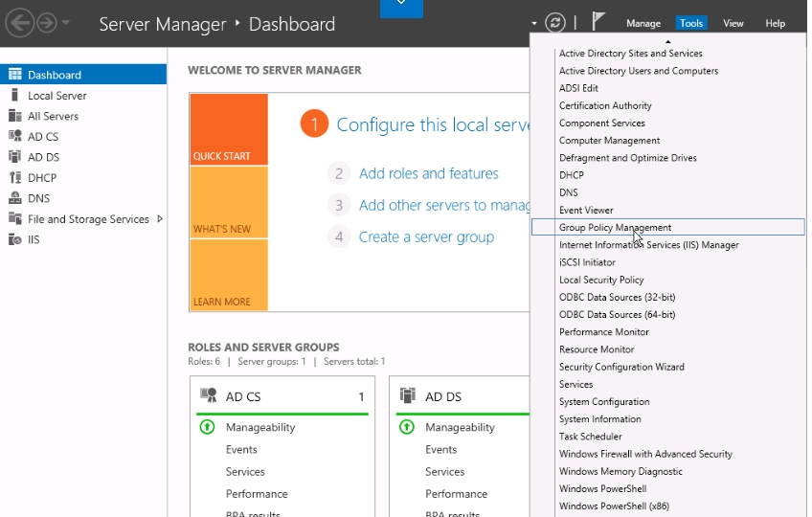Click the DHCP icon in the sidebar

tap(14, 178)
